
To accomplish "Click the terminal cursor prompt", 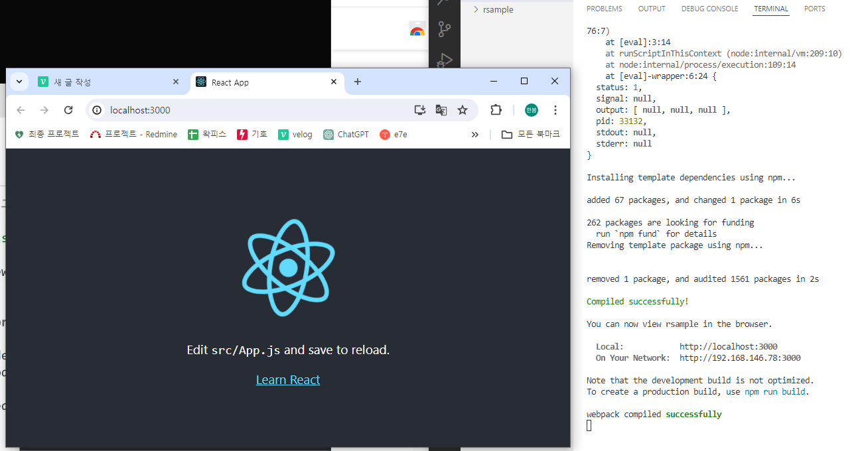I will (589, 425).
